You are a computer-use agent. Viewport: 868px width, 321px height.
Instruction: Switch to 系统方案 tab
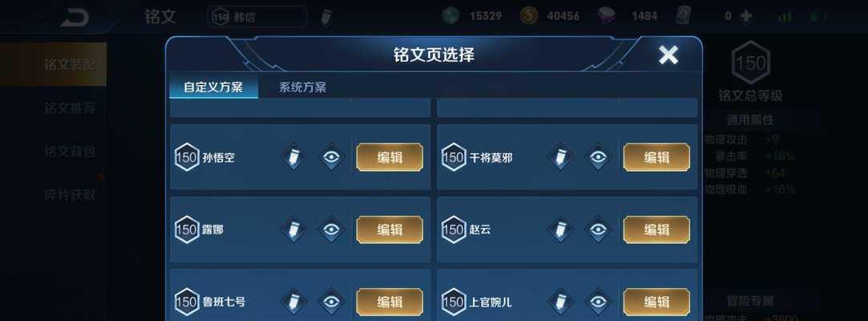[302, 87]
